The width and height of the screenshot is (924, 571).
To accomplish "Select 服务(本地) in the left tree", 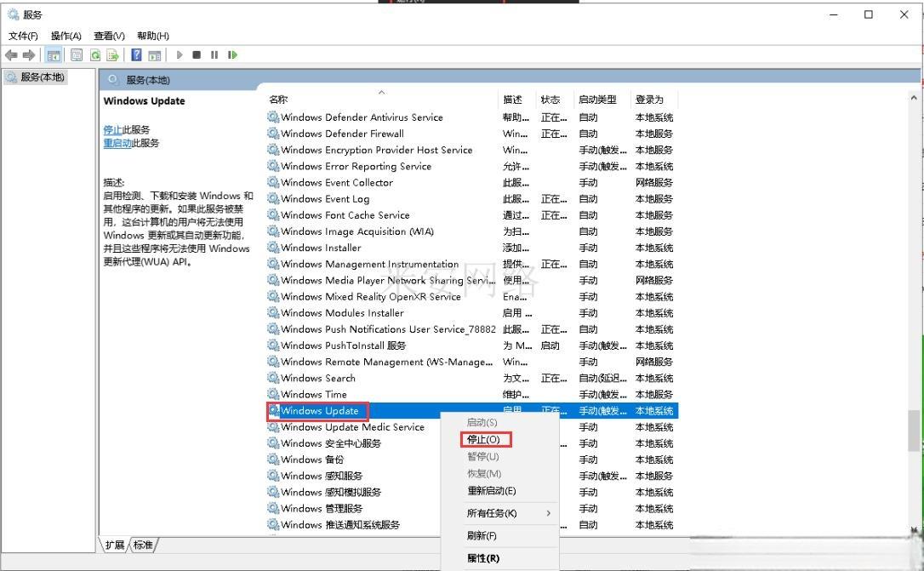I will [x=36, y=77].
